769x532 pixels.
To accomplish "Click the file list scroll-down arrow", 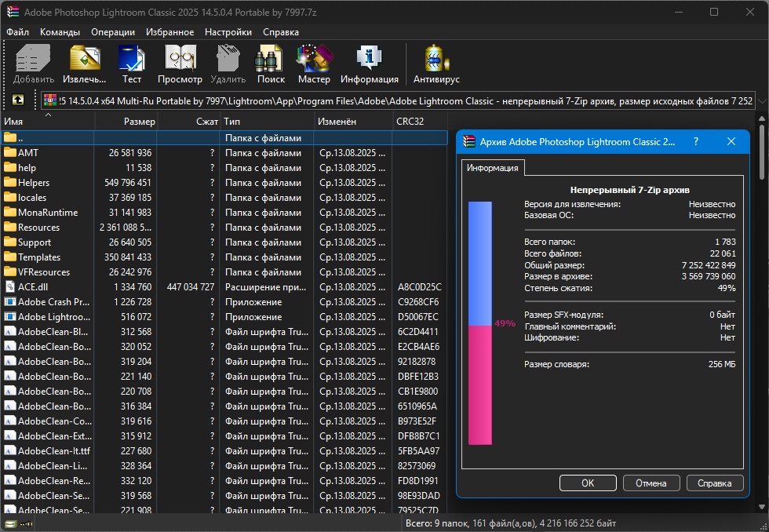I will [762, 507].
